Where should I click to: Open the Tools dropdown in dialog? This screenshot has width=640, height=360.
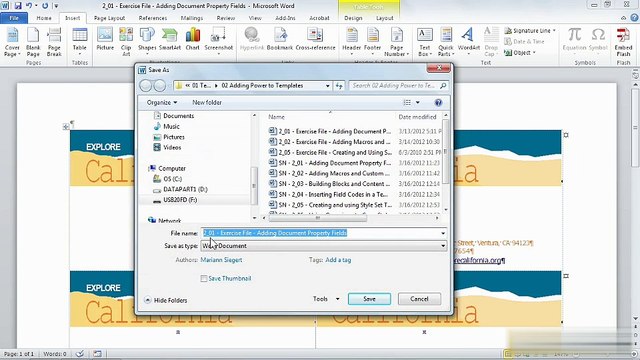[x=326, y=299]
